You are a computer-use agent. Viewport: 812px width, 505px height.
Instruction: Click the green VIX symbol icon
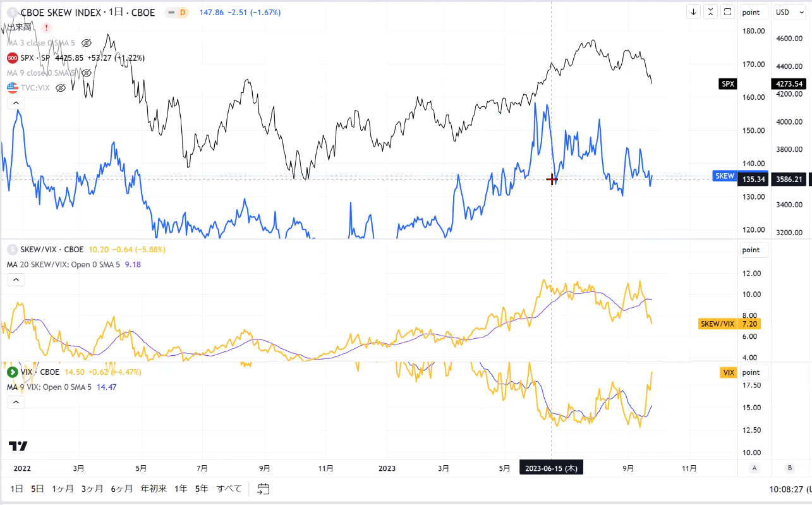[12, 372]
